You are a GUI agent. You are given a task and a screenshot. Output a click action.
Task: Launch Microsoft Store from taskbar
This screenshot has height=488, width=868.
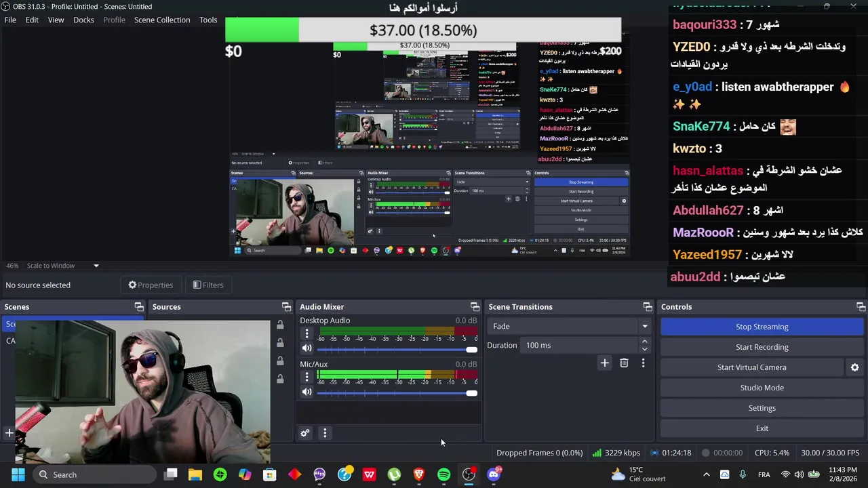click(x=270, y=474)
